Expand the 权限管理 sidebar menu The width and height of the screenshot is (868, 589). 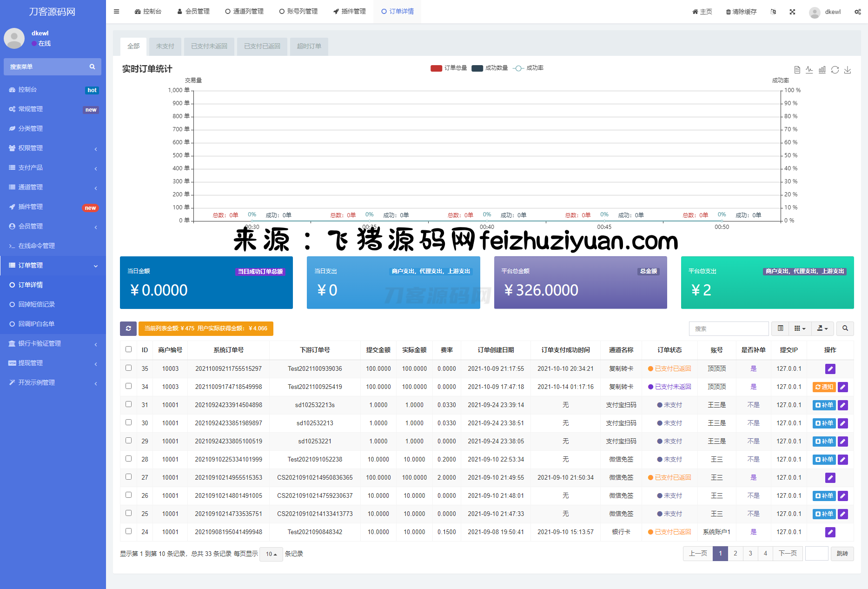click(x=53, y=148)
